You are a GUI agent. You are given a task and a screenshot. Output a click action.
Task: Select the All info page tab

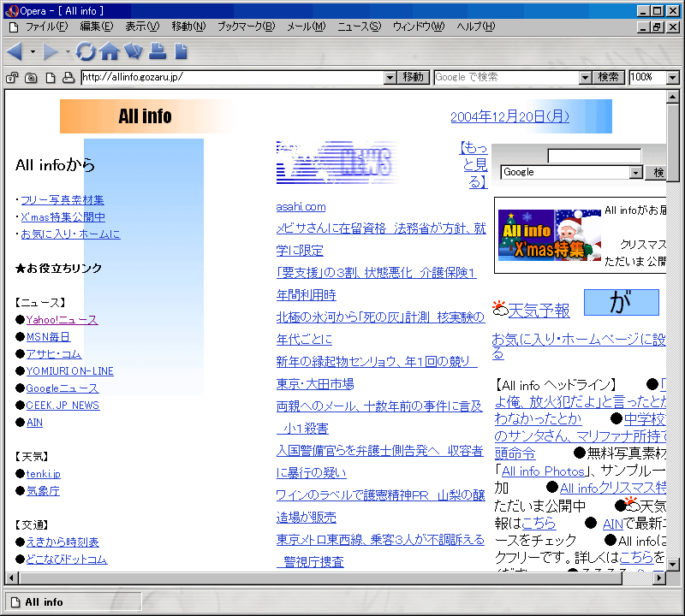coord(74,602)
